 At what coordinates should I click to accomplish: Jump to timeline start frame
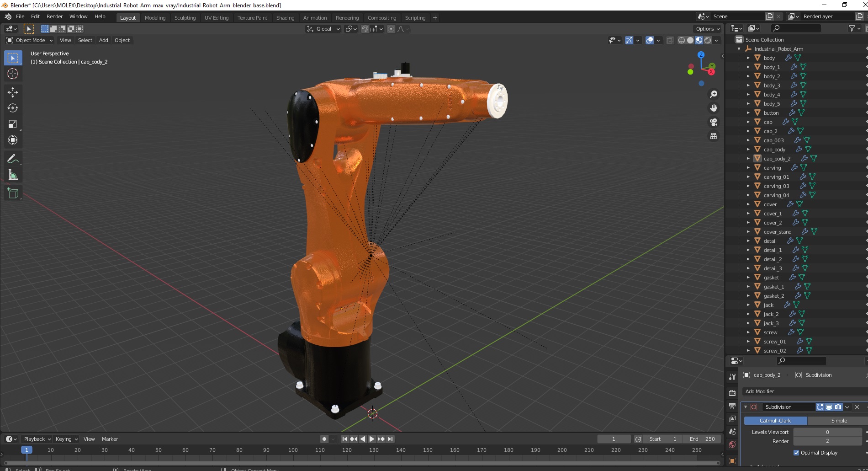tap(345, 439)
